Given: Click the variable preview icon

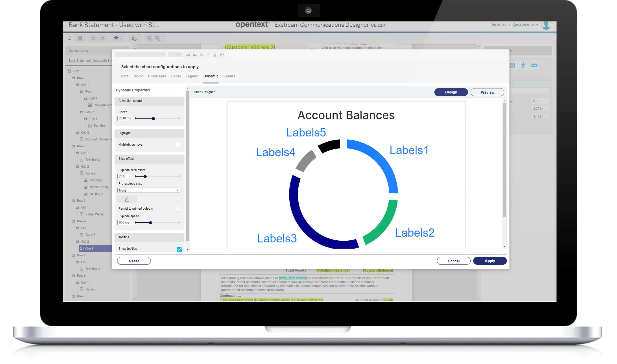Looking at the screenshot, I should [x=134, y=38].
